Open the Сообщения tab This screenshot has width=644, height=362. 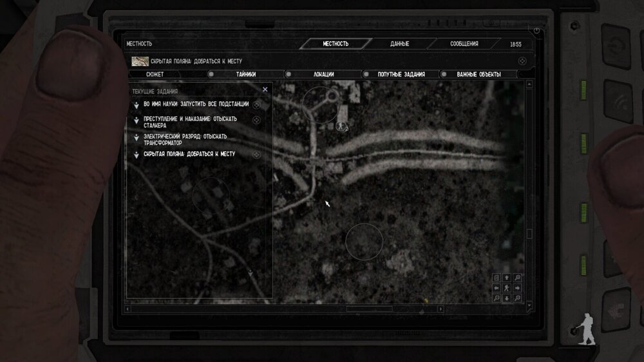[464, 44]
